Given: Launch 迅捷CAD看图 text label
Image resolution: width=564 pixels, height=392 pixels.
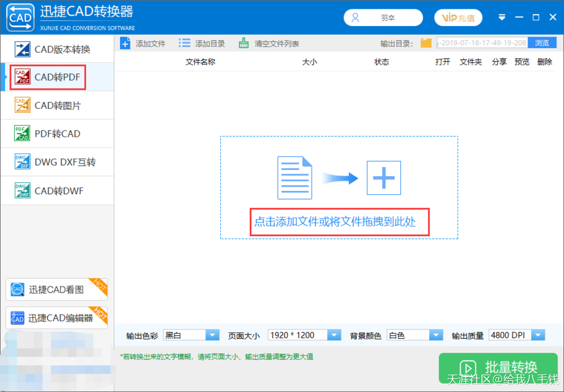Looking at the screenshot, I should pyautogui.click(x=56, y=289).
